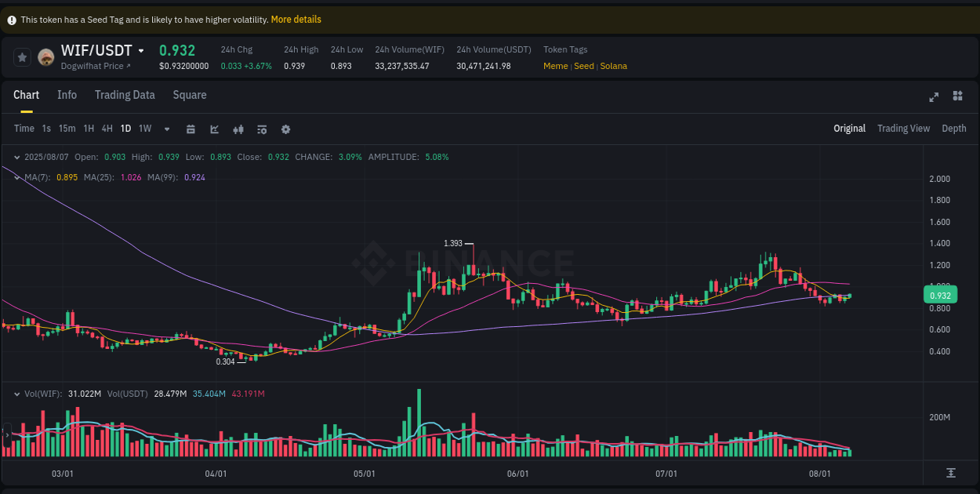
Task: Open the extra timeframe interval dropdown
Action: 165,129
